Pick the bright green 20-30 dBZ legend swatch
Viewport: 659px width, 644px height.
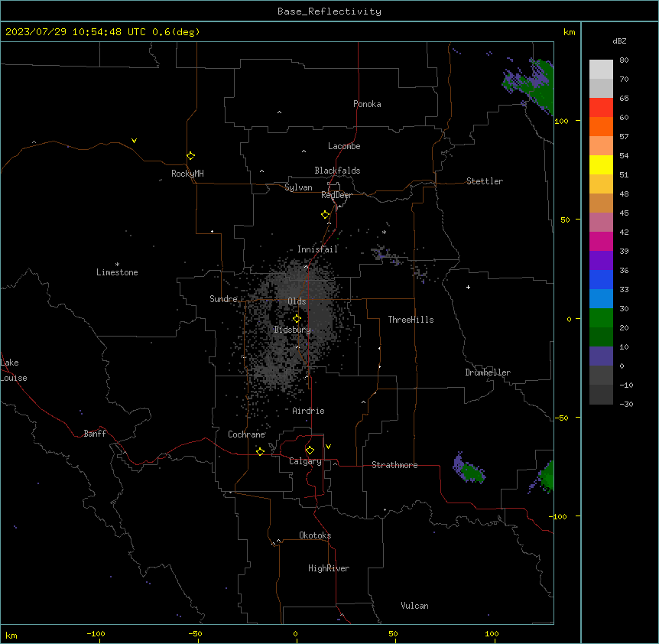coord(601,318)
